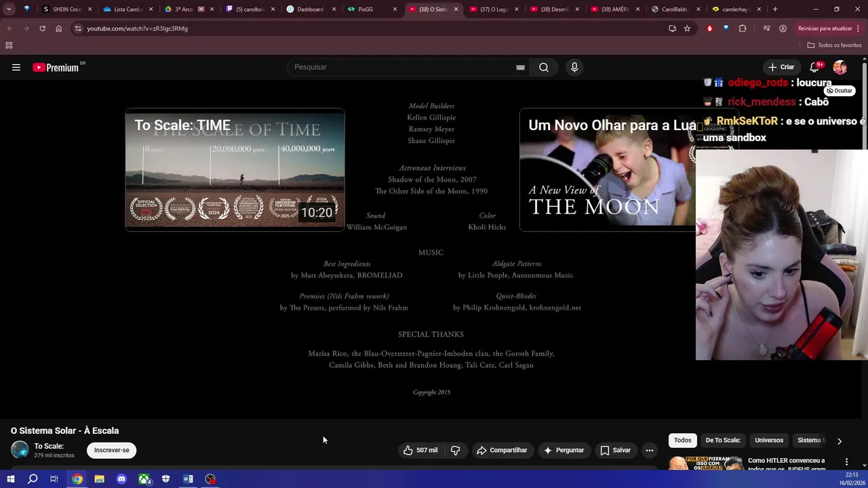The width and height of the screenshot is (868, 488).
Task: Open a new browser tab
Action: coord(775,9)
